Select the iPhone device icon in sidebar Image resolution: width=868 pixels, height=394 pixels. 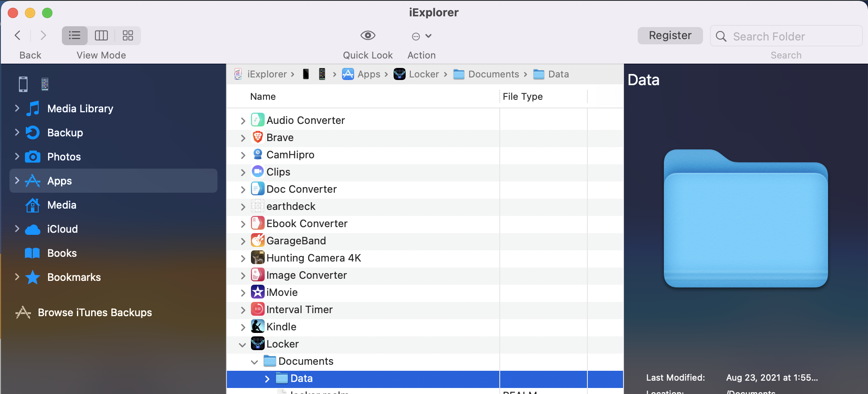(x=23, y=84)
